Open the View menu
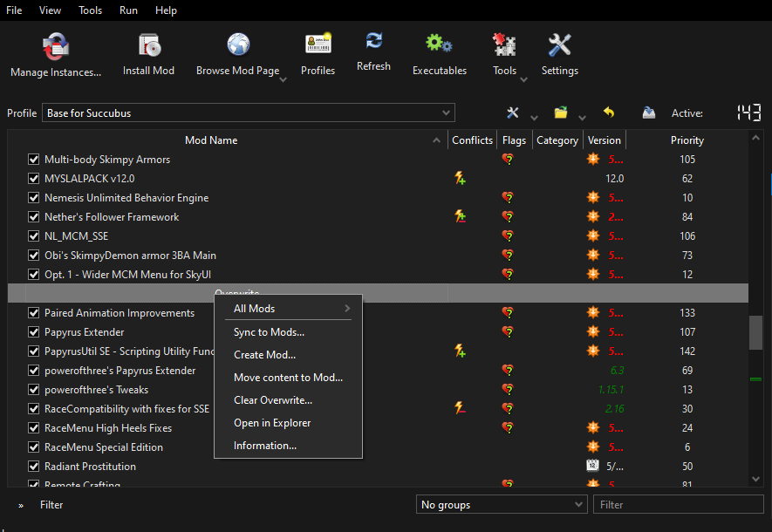Image resolution: width=772 pixels, height=532 pixels. (50, 10)
